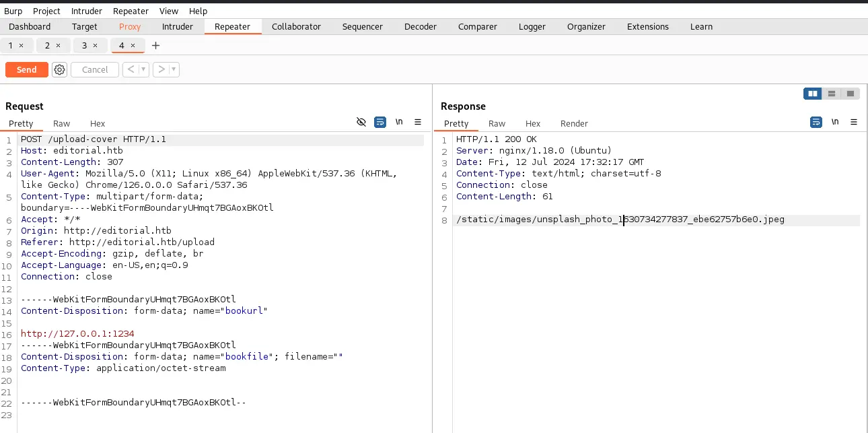Open Repeater settings gear icon

click(60, 69)
